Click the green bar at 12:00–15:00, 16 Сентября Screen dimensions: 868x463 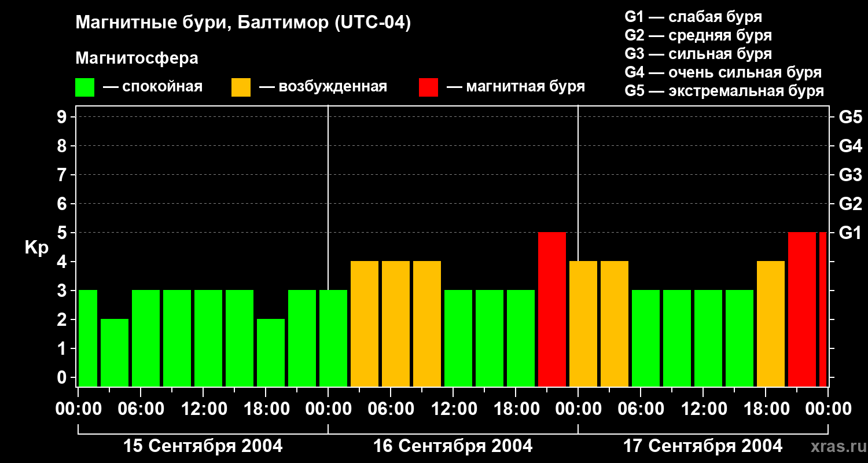click(x=458, y=339)
